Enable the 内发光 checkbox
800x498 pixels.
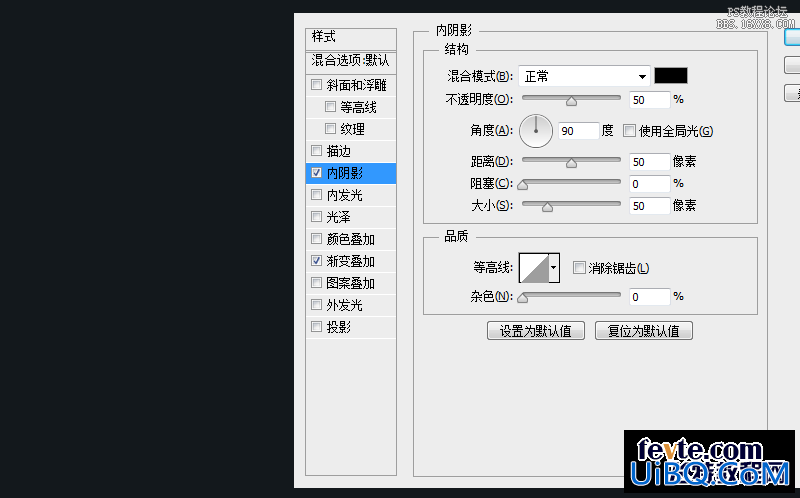click(x=316, y=194)
